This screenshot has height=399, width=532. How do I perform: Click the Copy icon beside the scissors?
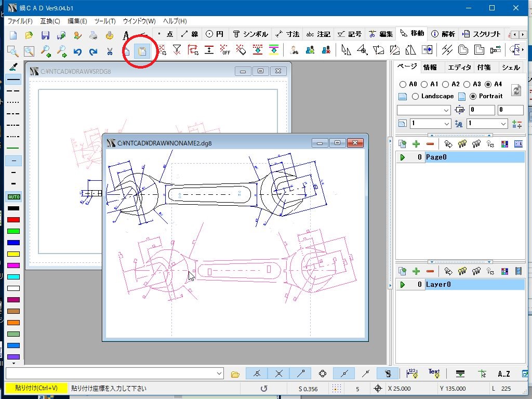pos(127,51)
